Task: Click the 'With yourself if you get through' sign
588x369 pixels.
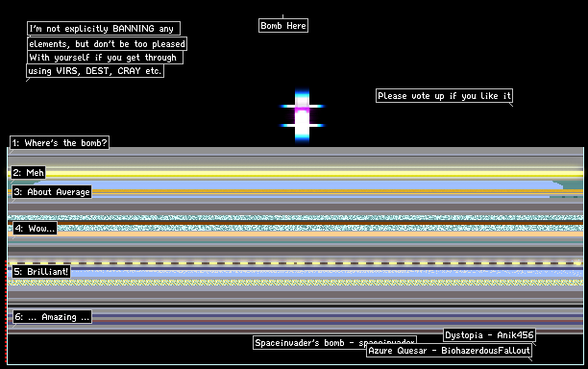Action: pos(105,58)
